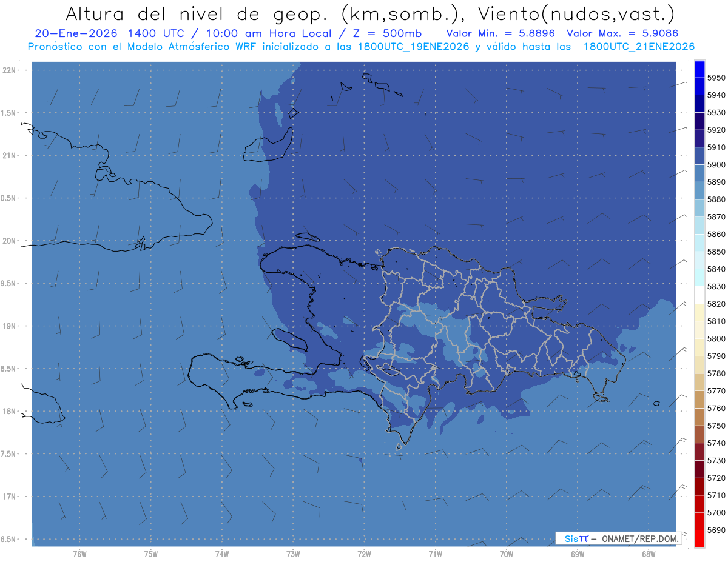Click the "74W" longitude label
Image resolution: width=728 pixels, height=562 pixels.
(221, 554)
